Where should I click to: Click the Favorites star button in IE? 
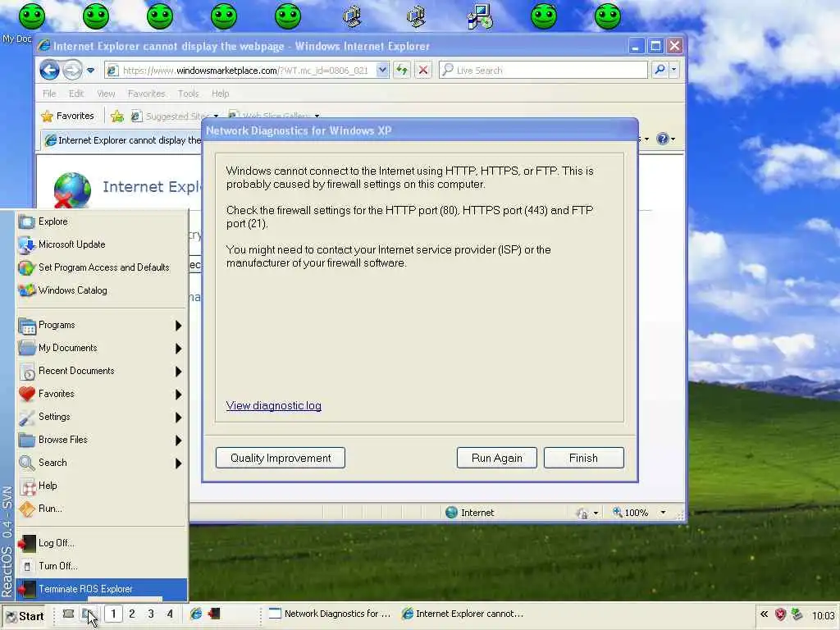(x=68, y=116)
